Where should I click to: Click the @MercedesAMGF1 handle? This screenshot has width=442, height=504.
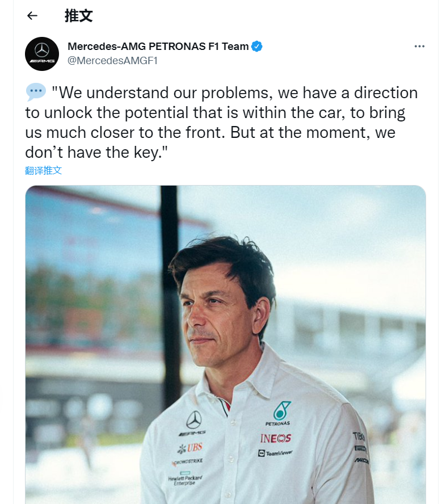click(x=112, y=60)
